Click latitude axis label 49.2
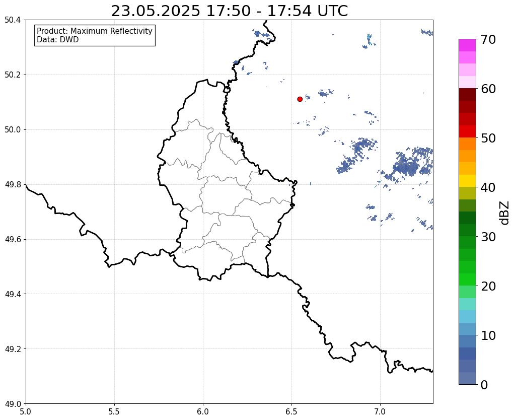Viewport: 515px width, 420px height. (13, 349)
